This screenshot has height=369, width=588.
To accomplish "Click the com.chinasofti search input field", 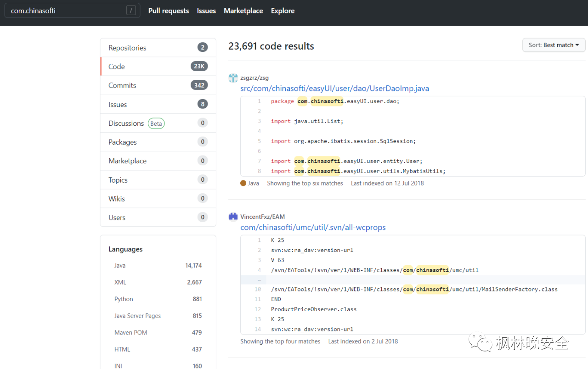I will [73, 11].
